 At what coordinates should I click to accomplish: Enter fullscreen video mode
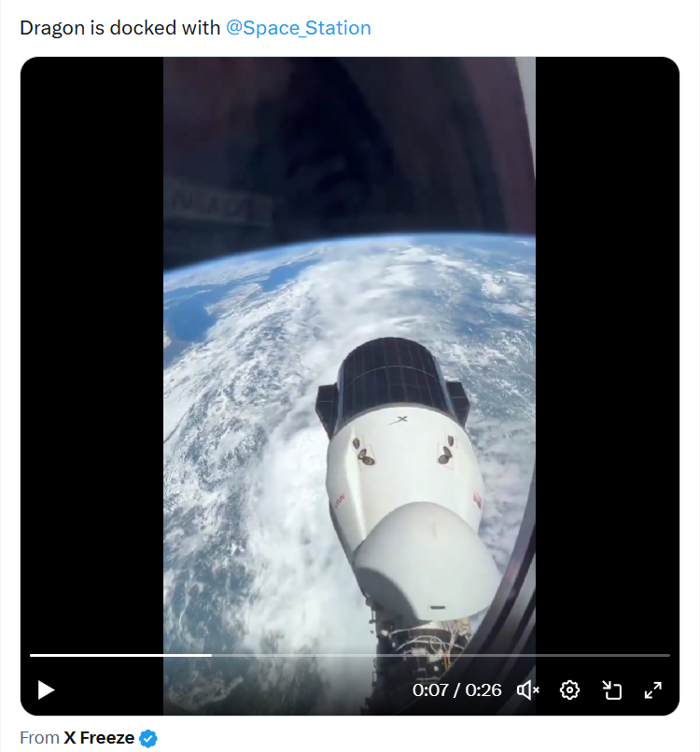point(653,689)
